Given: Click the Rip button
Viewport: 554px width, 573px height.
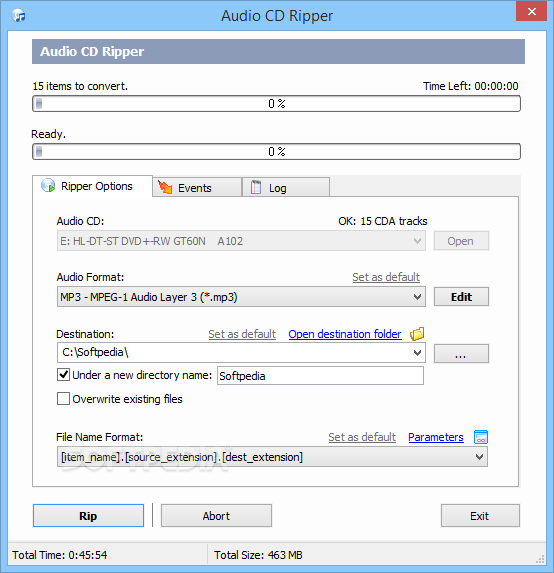Looking at the screenshot, I should 88,516.
